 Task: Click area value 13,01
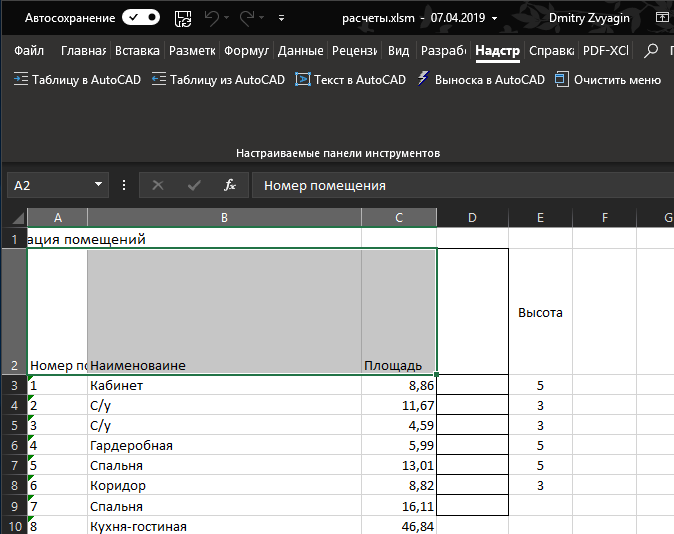point(399,466)
